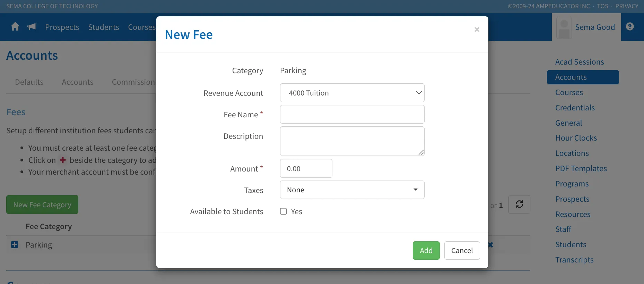Screen dimensions: 644x284
Task: Open the Students menu in top navigation
Action: 104,27
